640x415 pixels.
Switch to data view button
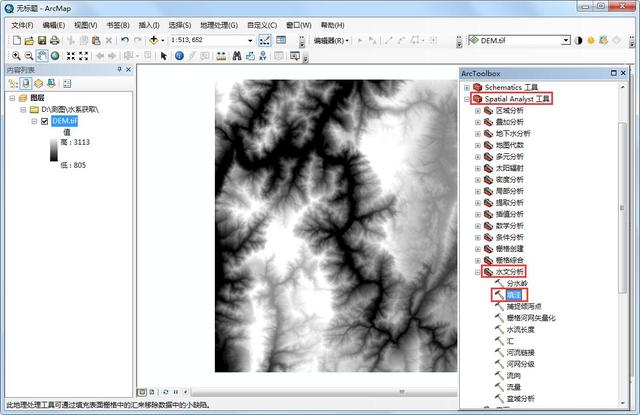click(142, 392)
